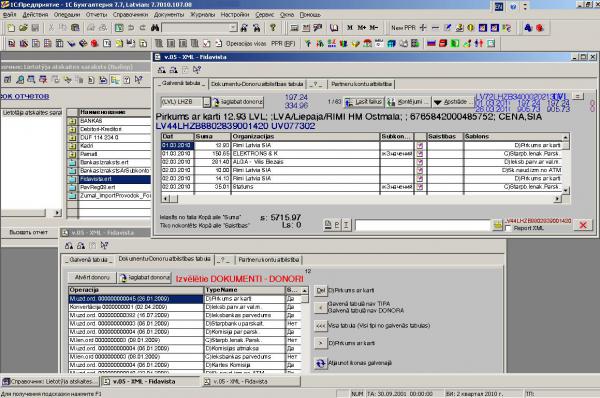
Task: Click the Вызвать отчет button
Action: pos(29,232)
